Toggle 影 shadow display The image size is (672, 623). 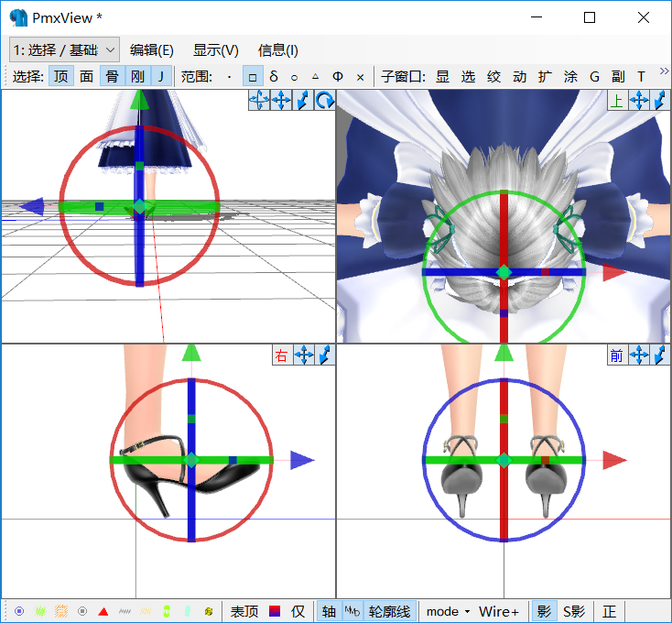coord(544,611)
